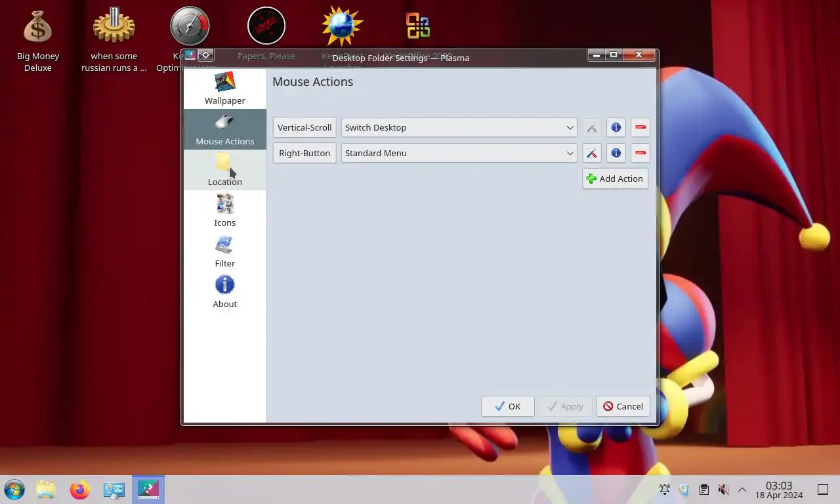
Task: Remove the Right-Button action row
Action: coord(640,153)
